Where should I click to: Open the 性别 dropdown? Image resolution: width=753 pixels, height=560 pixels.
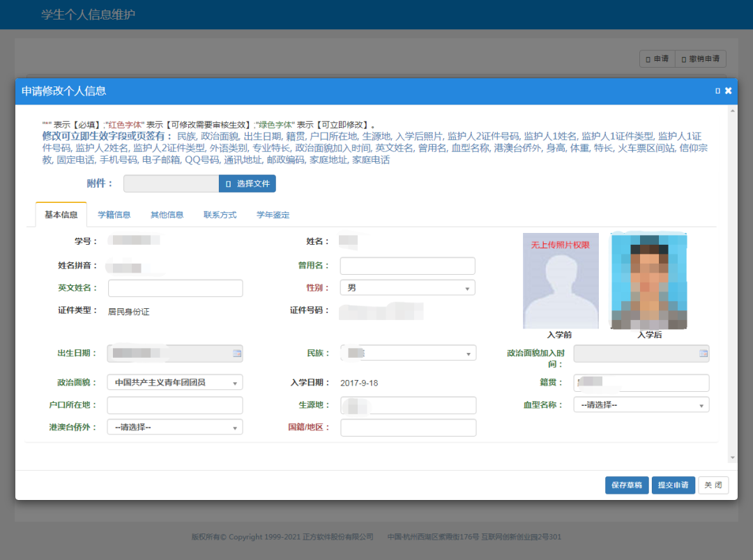(x=407, y=288)
